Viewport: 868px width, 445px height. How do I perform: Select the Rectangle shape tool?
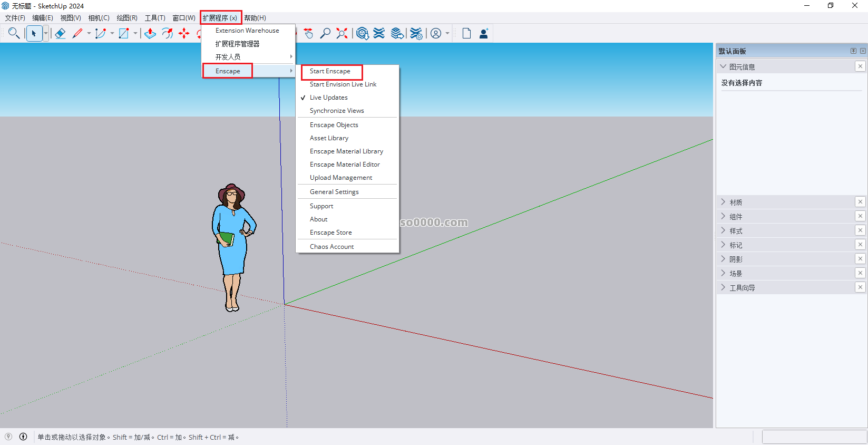pyautogui.click(x=124, y=33)
